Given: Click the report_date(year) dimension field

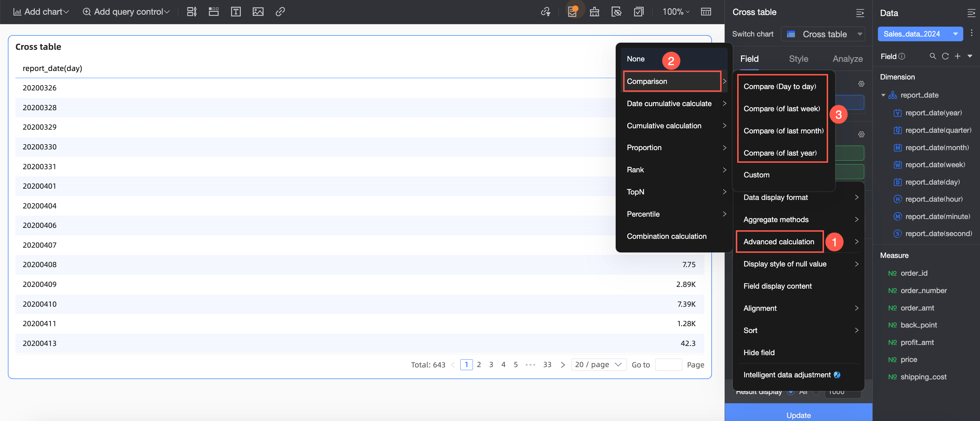Looking at the screenshot, I should click(933, 113).
